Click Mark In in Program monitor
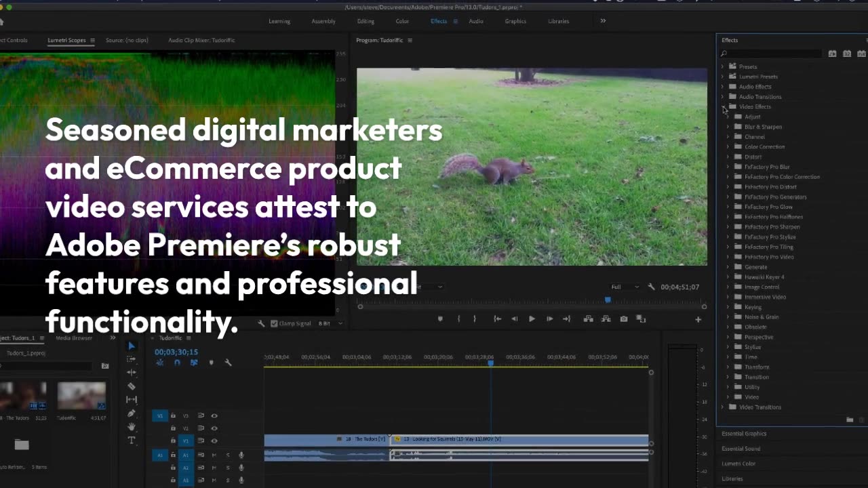Image resolution: width=868 pixels, height=488 pixels. [x=458, y=319]
